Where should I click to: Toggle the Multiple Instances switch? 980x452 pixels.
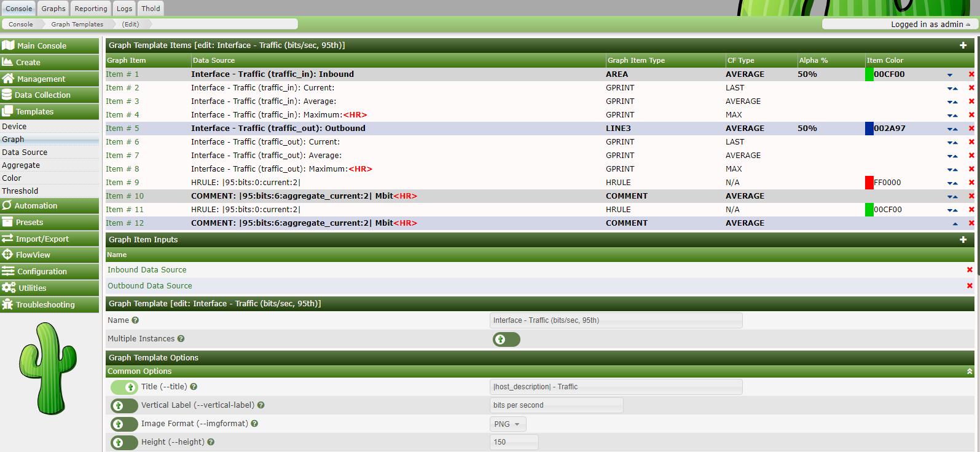tap(506, 339)
